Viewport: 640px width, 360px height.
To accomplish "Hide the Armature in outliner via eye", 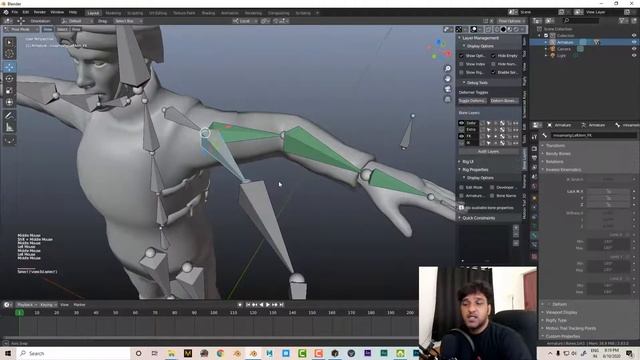I will (634, 42).
